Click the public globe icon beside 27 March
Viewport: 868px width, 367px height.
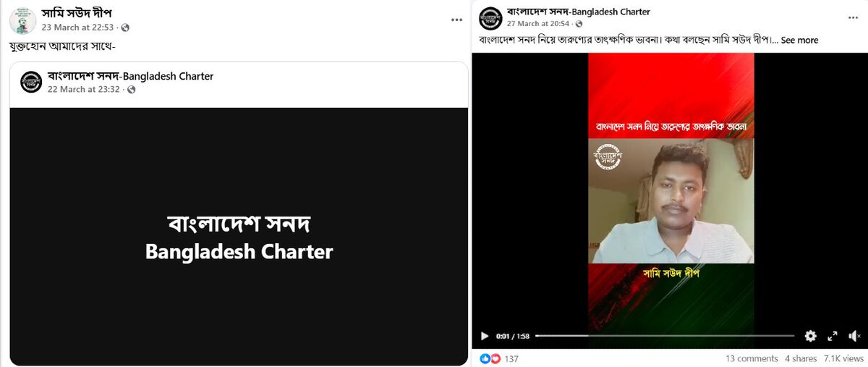[578, 24]
